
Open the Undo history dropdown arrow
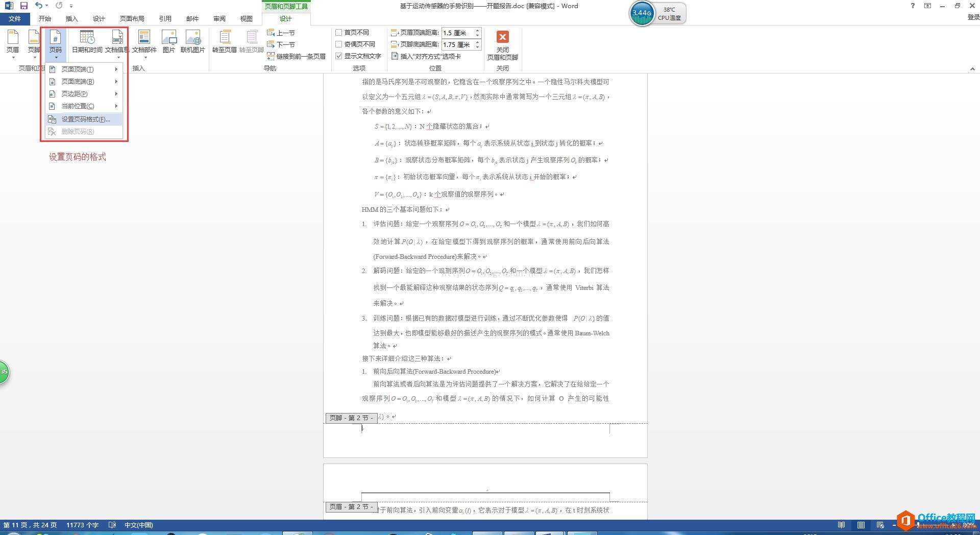[x=46, y=6]
